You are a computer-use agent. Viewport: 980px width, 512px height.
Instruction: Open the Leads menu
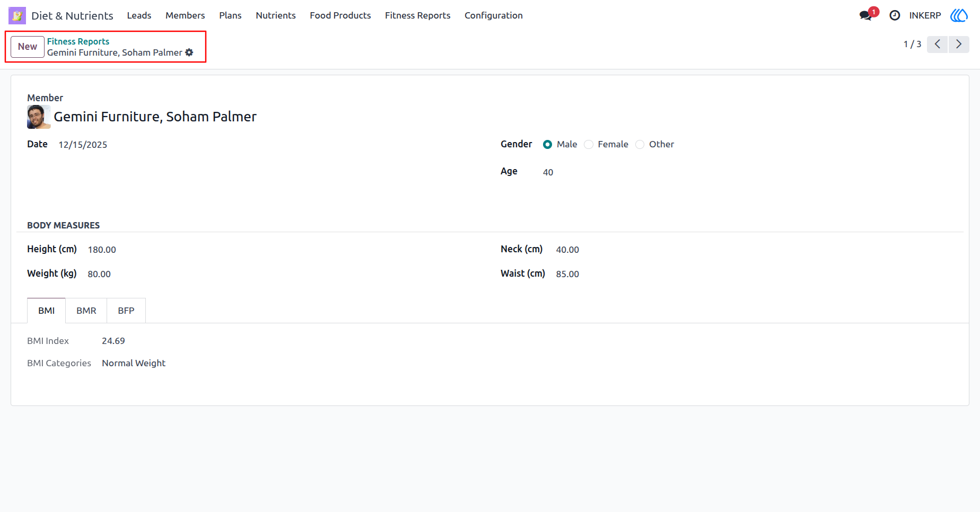pos(139,15)
